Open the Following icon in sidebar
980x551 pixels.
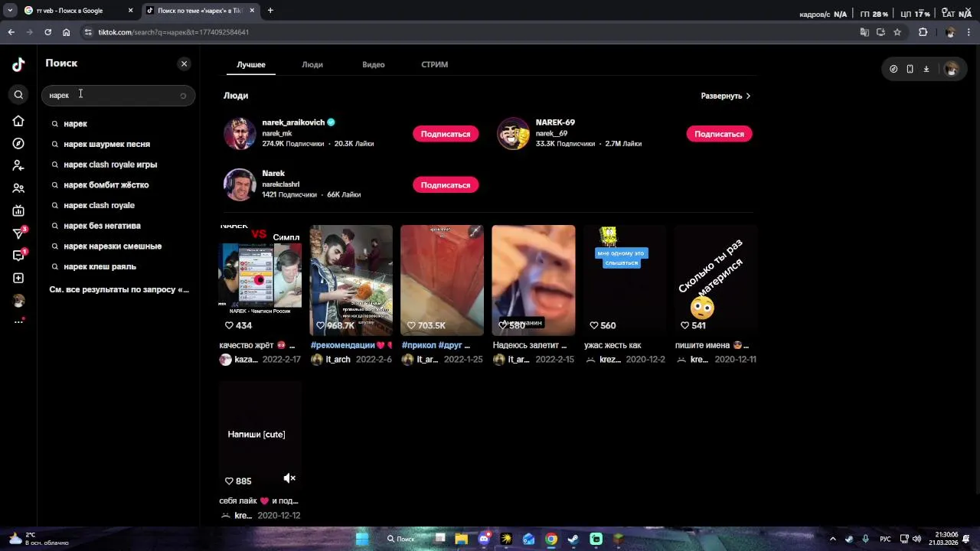click(18, 165)
